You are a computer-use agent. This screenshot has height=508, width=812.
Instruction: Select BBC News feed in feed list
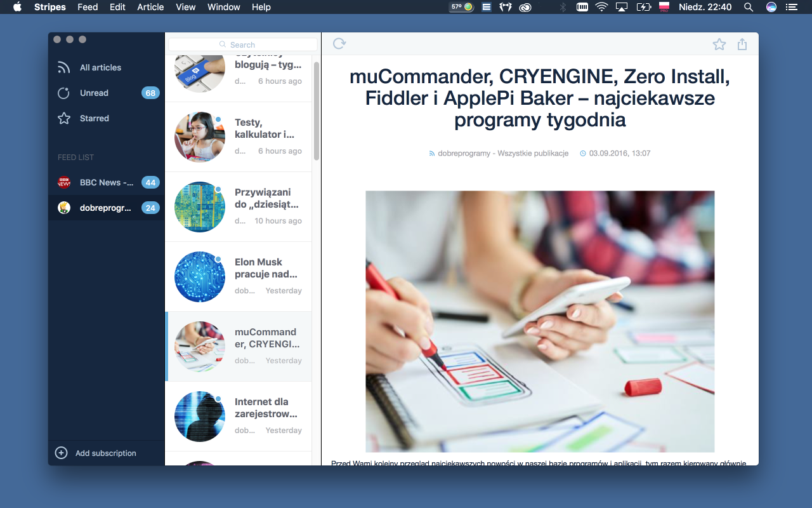[106, 182]
